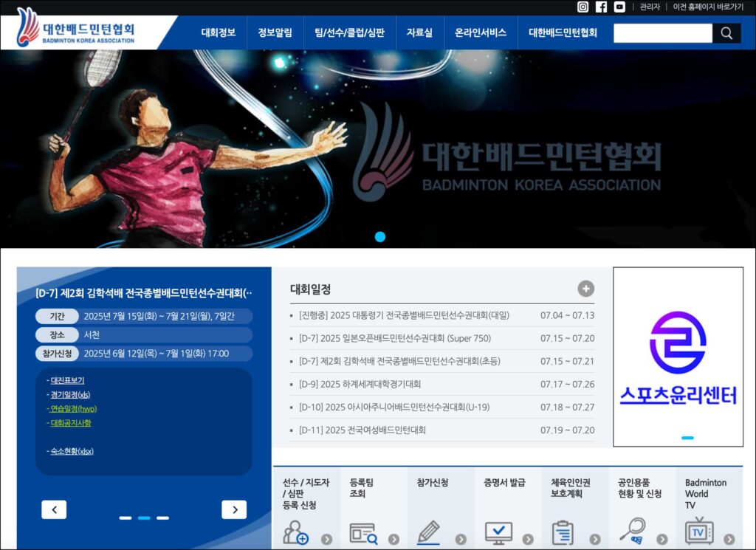Screen dimensions: 756x550
Task: Select first tournament card indicator dash
Action: [x=126, y=518]
